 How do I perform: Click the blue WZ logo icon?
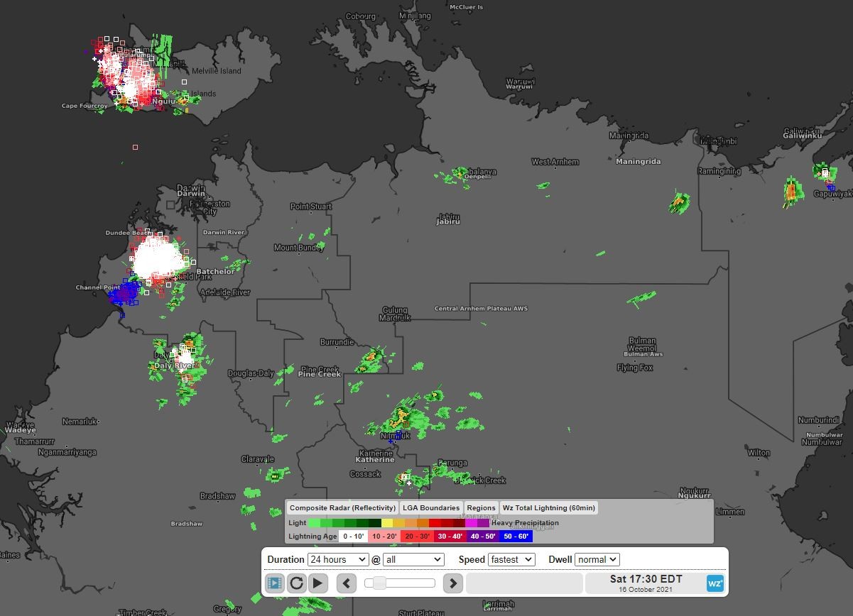[x=715, y=583]
